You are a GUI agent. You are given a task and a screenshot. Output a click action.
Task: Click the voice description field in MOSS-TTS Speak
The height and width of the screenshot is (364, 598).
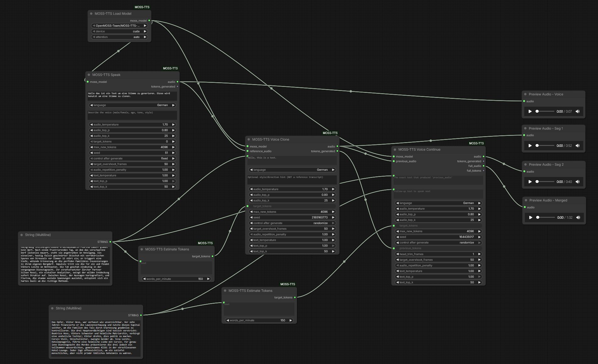132,115
